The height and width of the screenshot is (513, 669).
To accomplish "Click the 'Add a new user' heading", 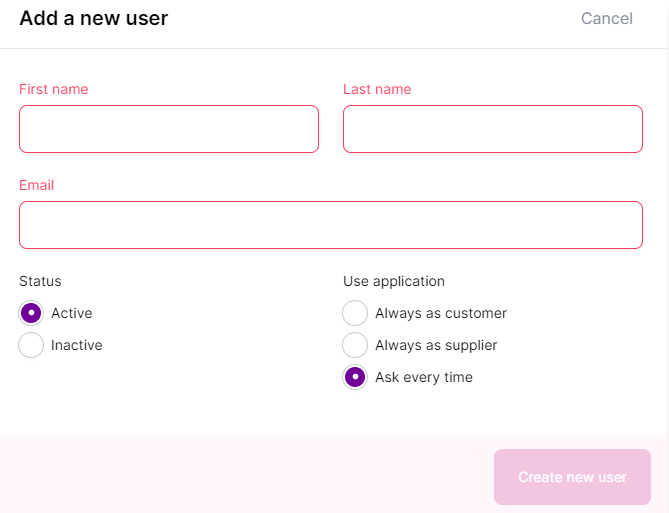I will pos(93,18).
